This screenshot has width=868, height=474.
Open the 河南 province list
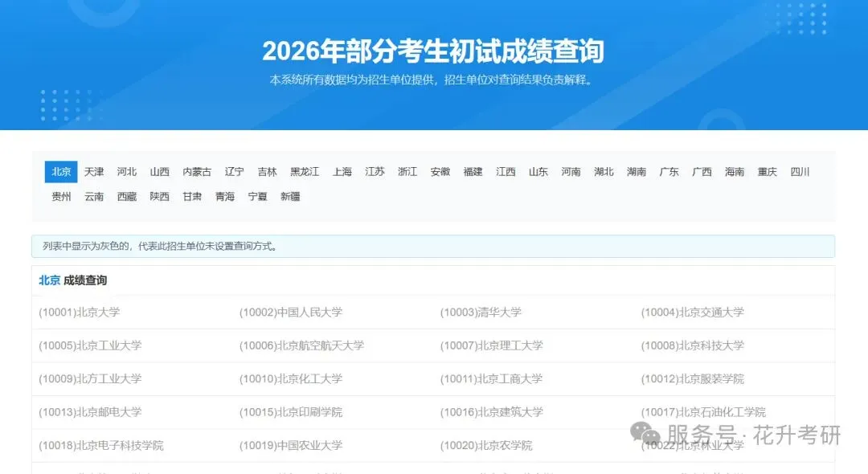point(571,172)
